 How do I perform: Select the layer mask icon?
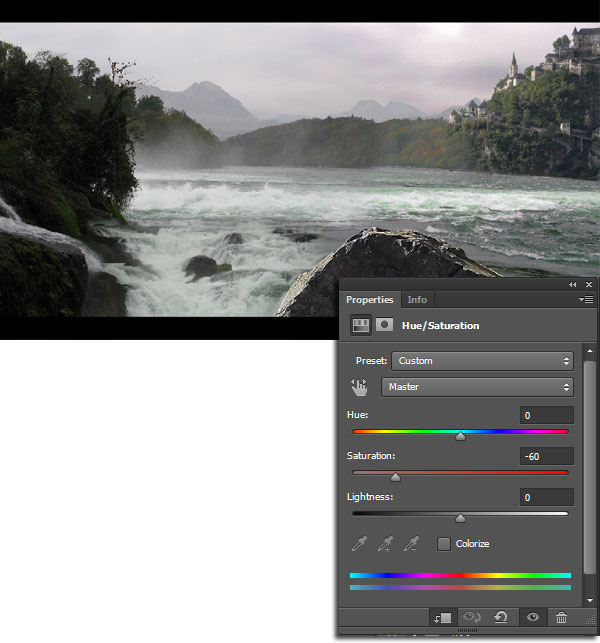point(384,326)
